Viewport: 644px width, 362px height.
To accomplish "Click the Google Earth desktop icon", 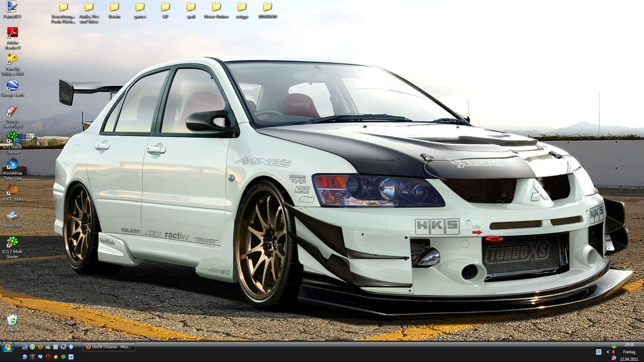I will (x=12, y=86).
